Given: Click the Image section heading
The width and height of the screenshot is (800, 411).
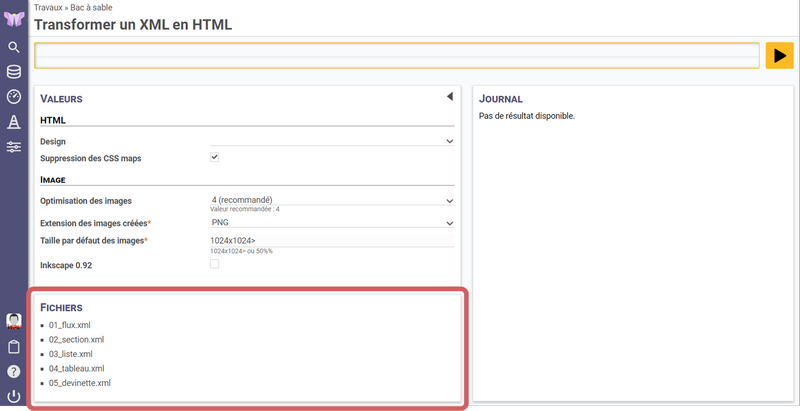Looking at the screenshot, I should (x=53, y=180).
